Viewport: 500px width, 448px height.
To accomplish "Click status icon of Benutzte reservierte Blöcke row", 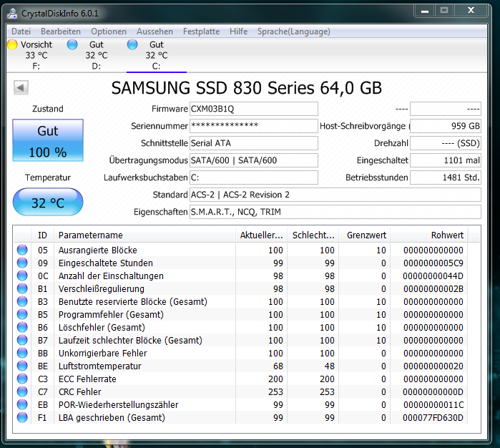I will click(22, 301).
